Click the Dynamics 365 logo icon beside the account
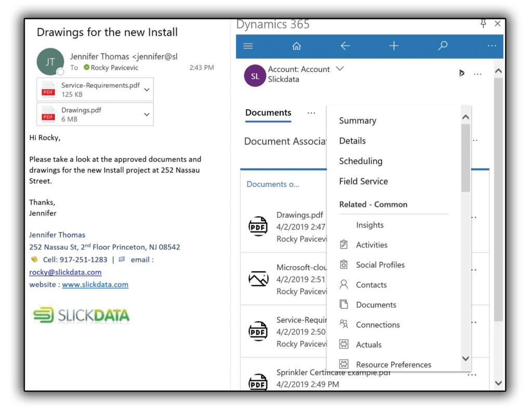The width and height of the screenshot is (532, 411). click(461, 73)
